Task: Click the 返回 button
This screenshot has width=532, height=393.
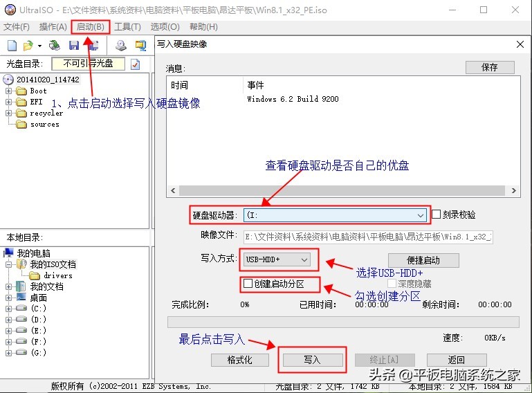Action: pyautogui.click(x=457, y=360)
